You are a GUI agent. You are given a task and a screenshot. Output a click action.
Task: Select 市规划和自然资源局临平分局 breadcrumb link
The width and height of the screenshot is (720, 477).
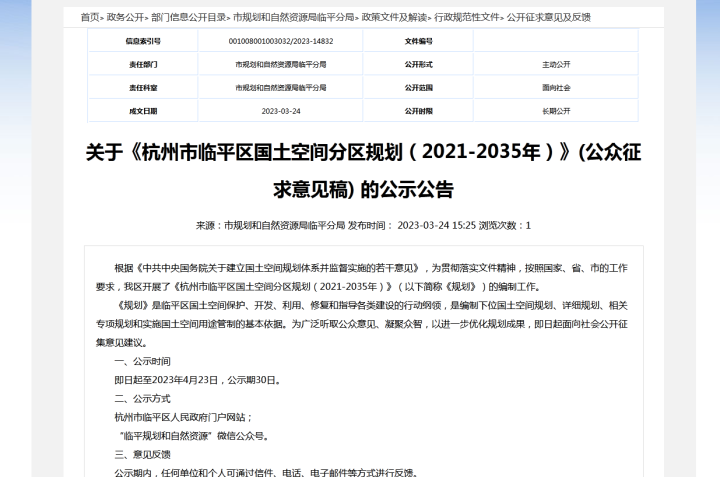pyautogui.click(x=293, y=17)
